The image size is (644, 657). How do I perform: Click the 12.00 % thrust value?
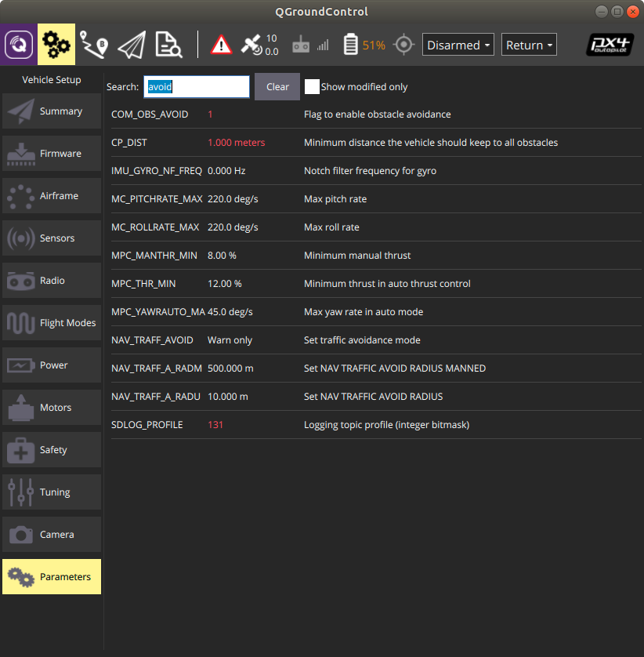point(224,284)
